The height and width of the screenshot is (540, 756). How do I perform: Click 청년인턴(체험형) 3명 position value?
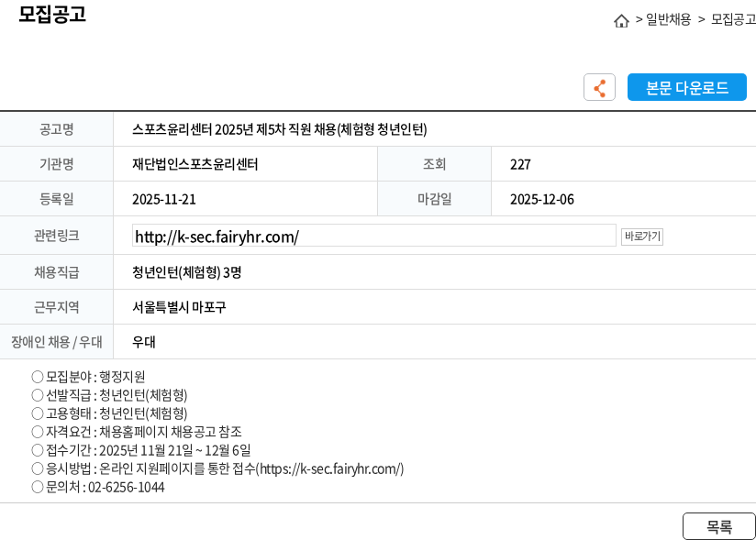186,272
